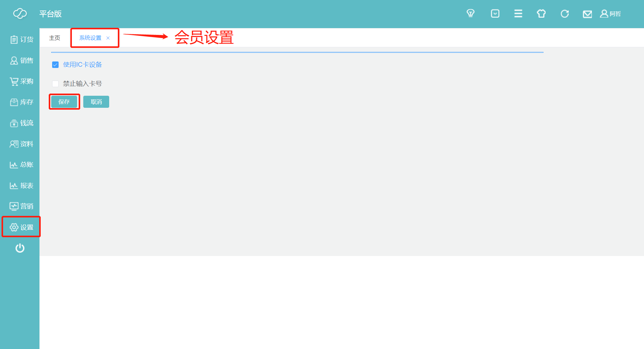The height and width of the screenshot is (349, 644).
Task: Enable the 禁止输入卡号 checkbox
Action: click(x=56, y=84)
